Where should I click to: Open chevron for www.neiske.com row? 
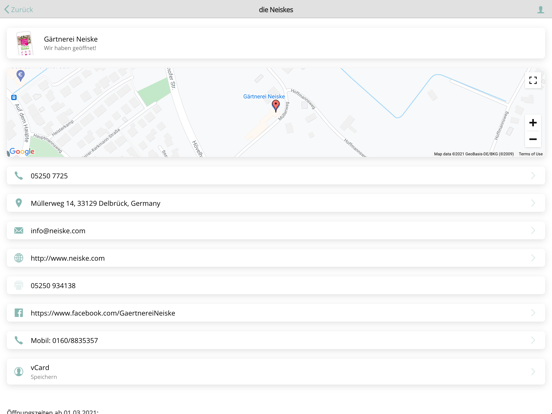(533, 258)
